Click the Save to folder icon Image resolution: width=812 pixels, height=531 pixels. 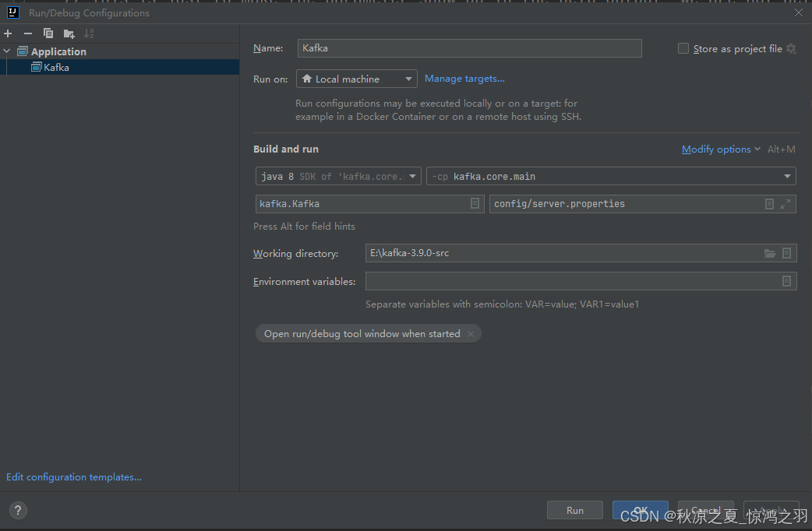click(x=69, y=33)
